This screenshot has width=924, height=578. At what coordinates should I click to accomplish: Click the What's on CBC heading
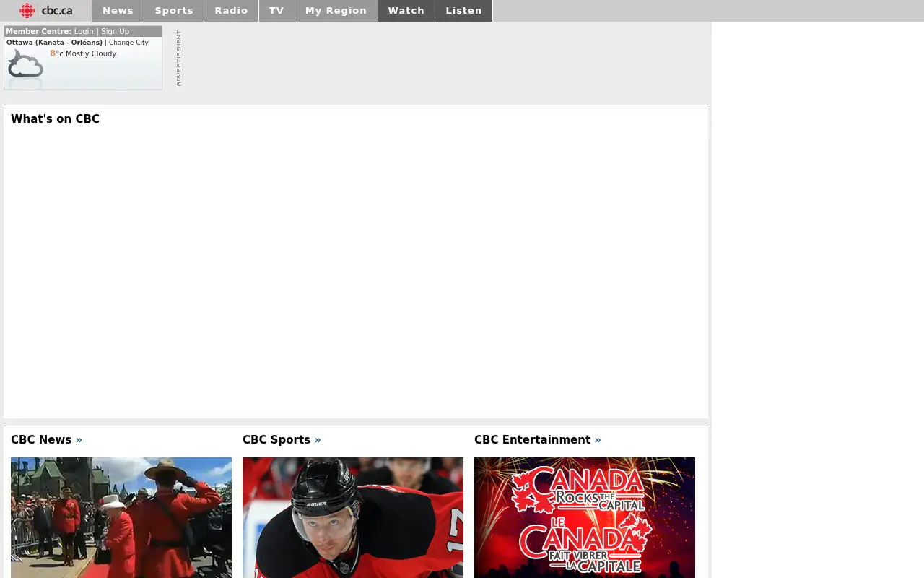coord(55,119)
